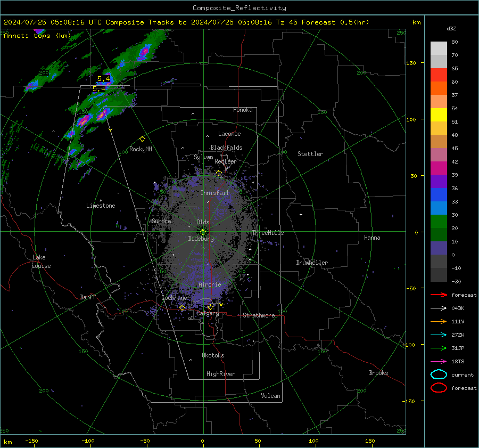Viewport: 479px width, 448px height.
Task: Click the Limestone label
Action: tap(101, 206)
